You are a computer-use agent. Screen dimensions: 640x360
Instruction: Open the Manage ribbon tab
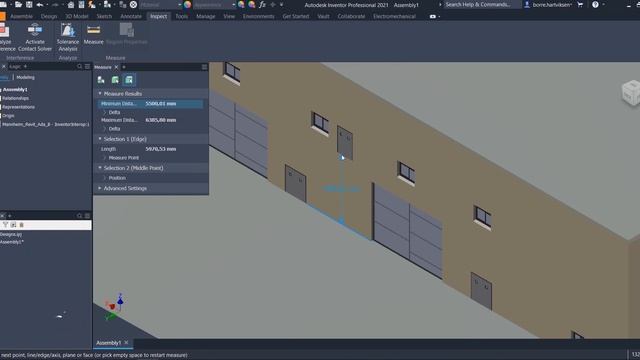(206, 16)
